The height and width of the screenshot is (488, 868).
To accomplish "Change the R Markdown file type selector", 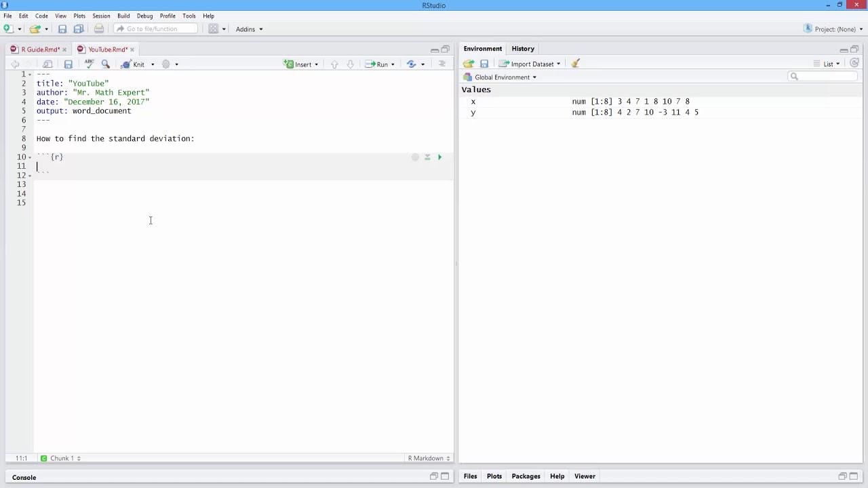I will click(x=429, y=459).
